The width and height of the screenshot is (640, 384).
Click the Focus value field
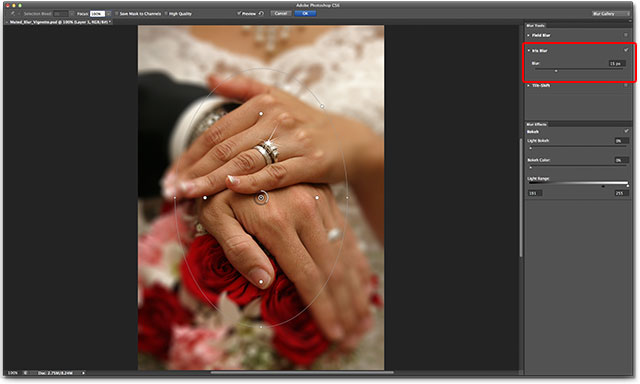[98, 13]
